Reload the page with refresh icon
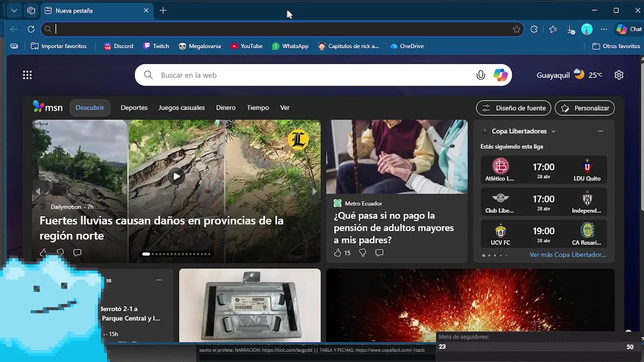Screen dimensions: 644x362 31,29
